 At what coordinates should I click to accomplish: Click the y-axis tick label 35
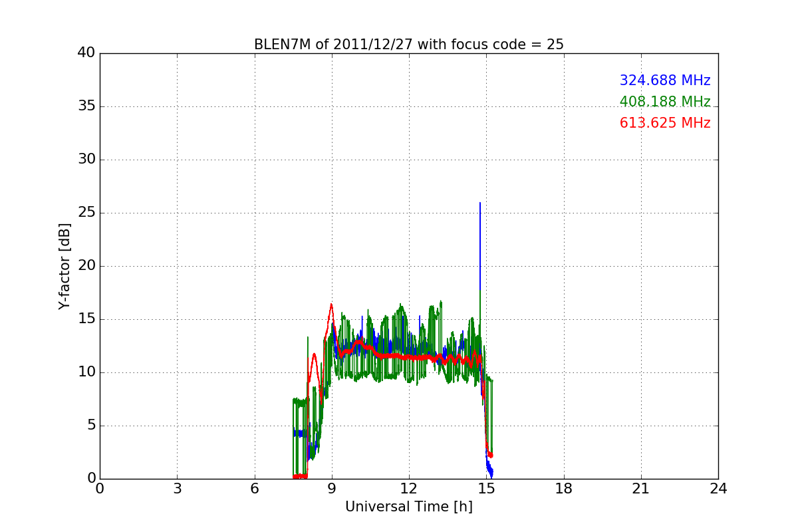point(86,106)
